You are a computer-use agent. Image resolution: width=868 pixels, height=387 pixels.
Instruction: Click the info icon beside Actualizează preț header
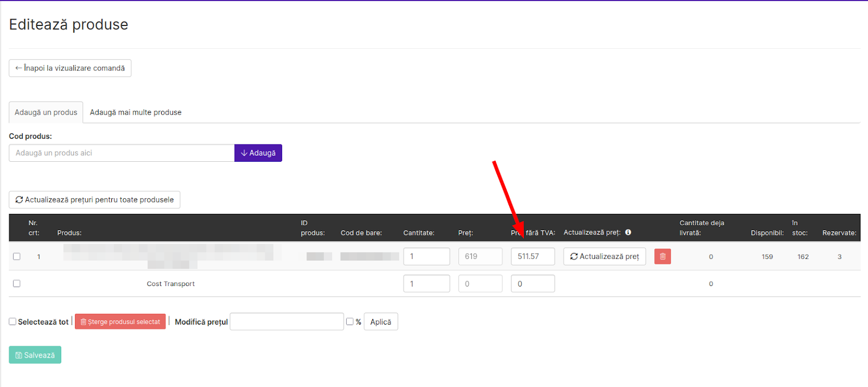[628, 232]
